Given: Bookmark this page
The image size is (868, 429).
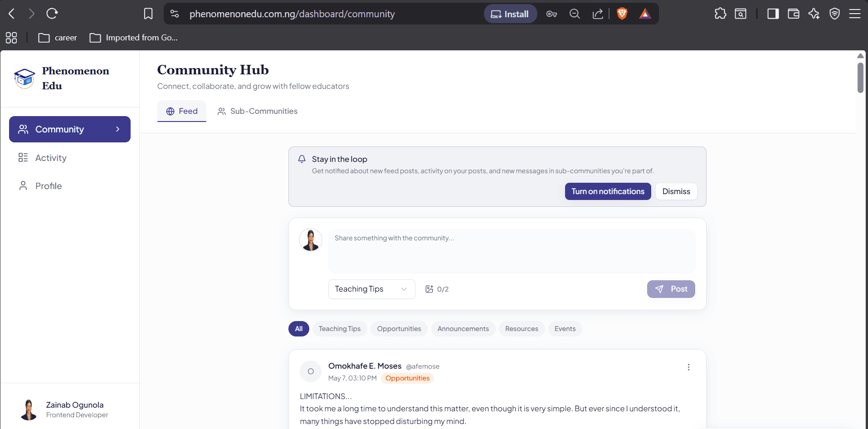Looking at the screenshot, I should click(148, 14).
